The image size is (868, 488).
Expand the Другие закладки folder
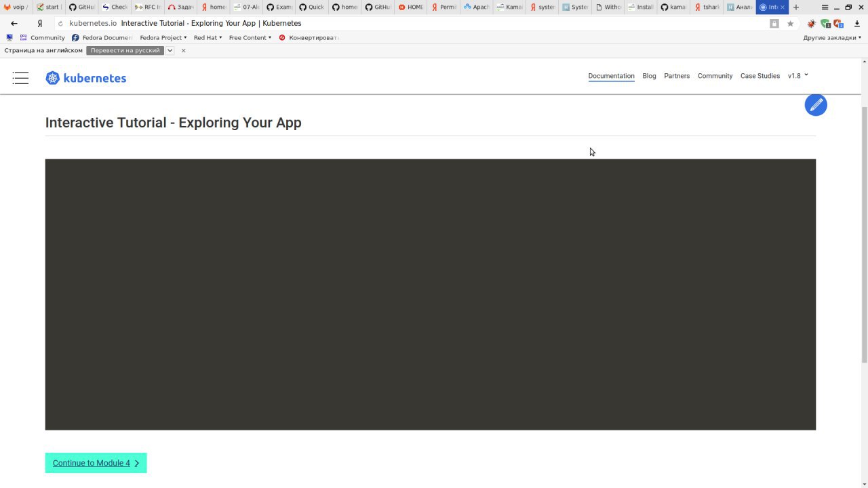pyautogui.click(x=833, y=37)
